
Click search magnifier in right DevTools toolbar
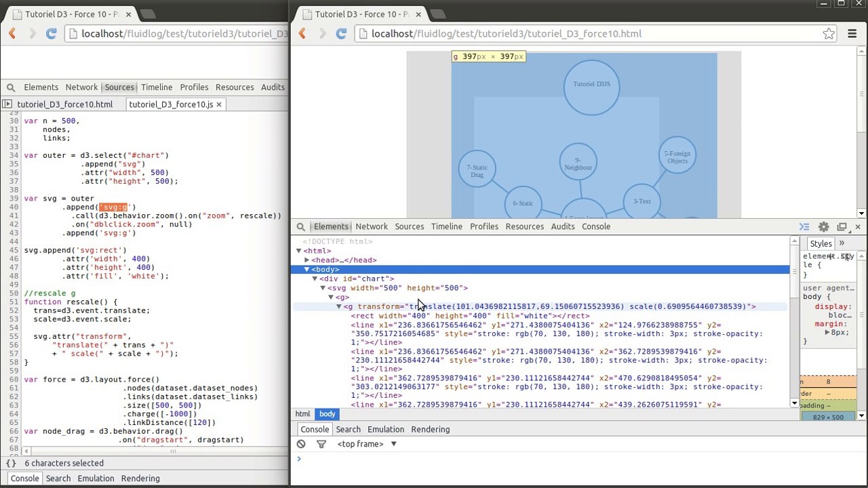tap(301, 226)
